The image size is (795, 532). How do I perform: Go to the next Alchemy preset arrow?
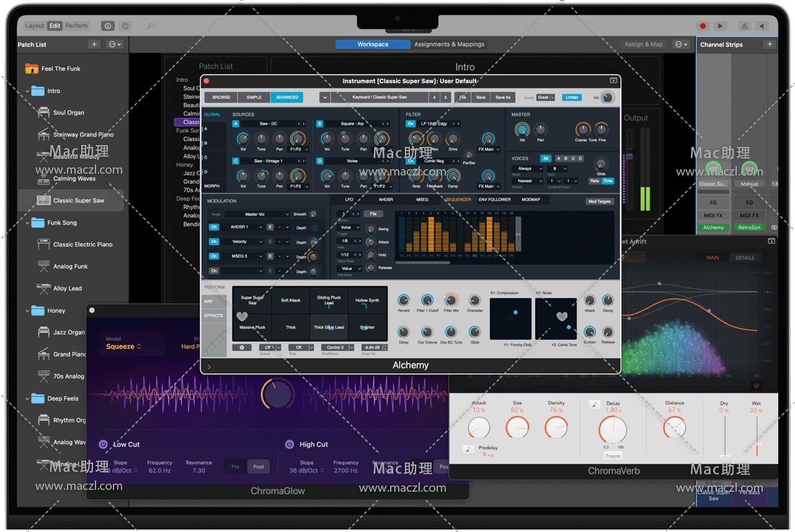(446, 97)
